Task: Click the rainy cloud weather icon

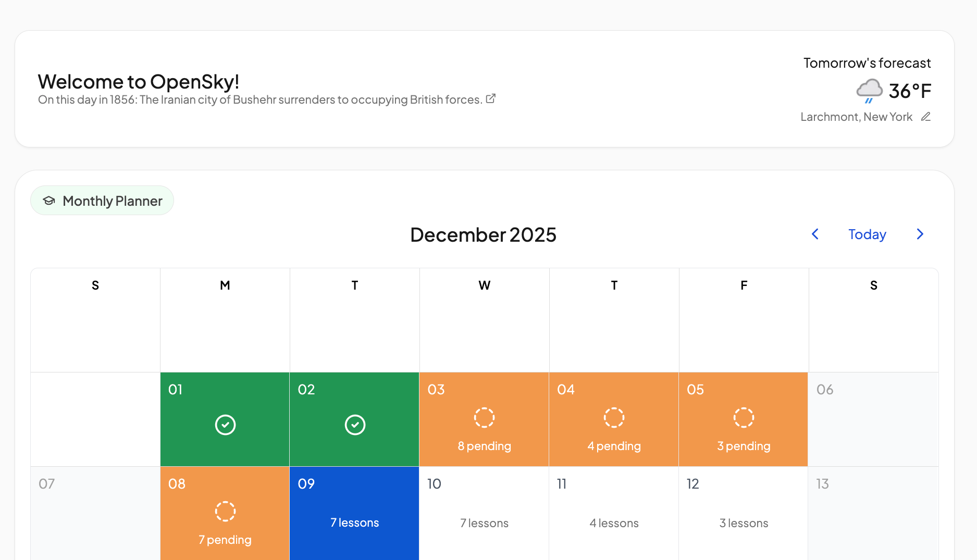Action: (x=869, y=91)
